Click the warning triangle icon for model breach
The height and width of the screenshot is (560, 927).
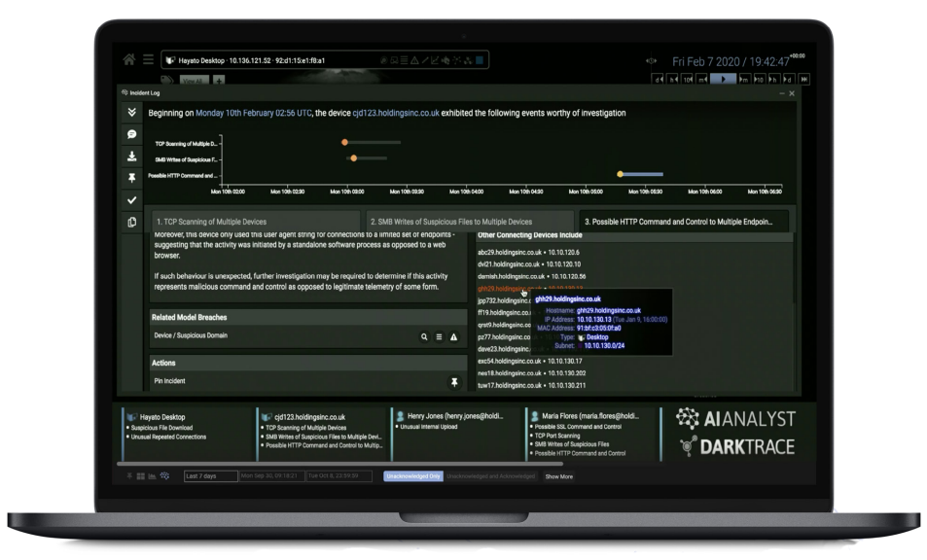pos(453,336)
